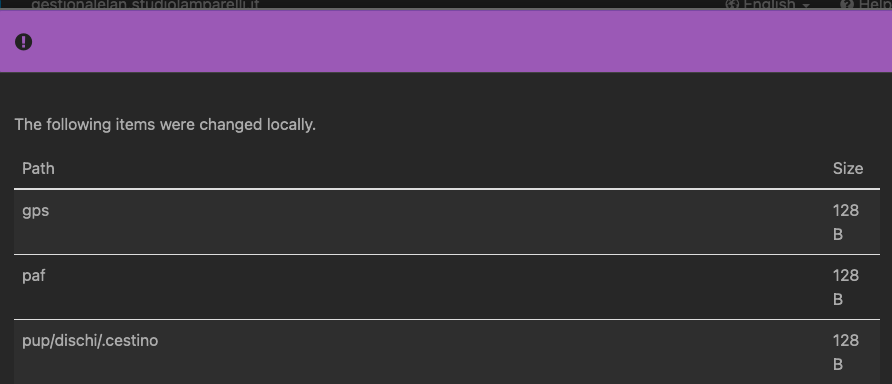Click the word 'paf' in the list
This screenshot has height=384, width=892.
click(34, 275)
